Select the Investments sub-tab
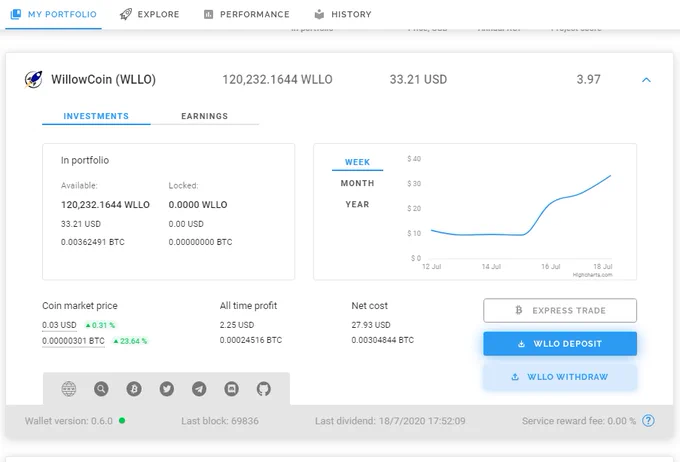This screenshot has height=462, width=680. (x=96, y=116)
